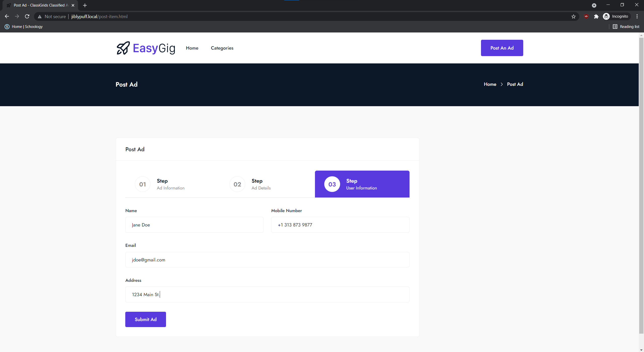Bookmark page using star icon

pos(573,16)
